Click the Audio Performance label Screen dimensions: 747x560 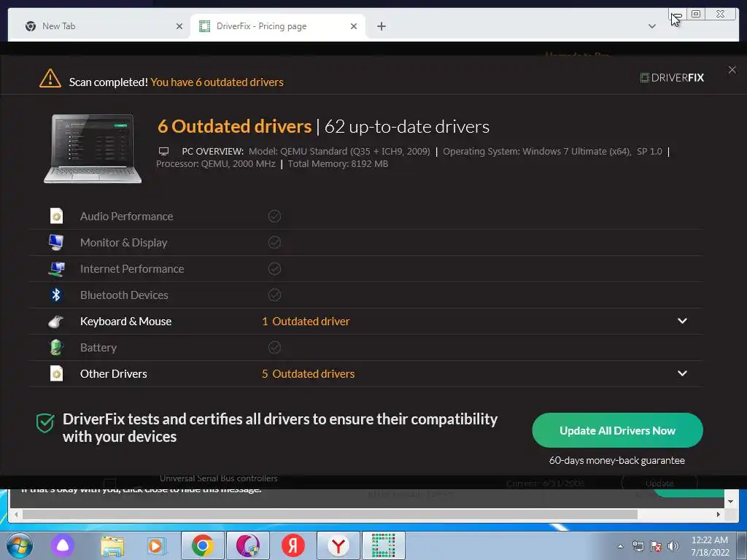click(126, 216)
